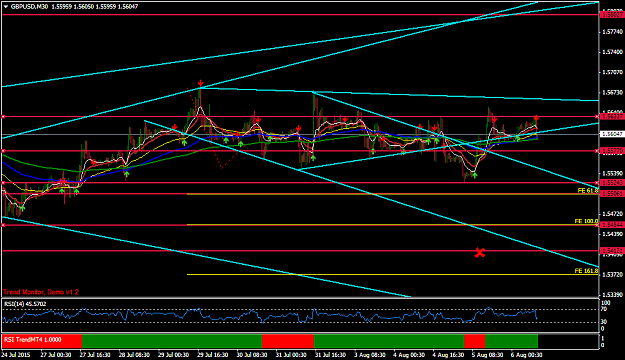Click the 3 Aug 08:30 time label
Screen dimensions: 625x360
pos(371,354)
